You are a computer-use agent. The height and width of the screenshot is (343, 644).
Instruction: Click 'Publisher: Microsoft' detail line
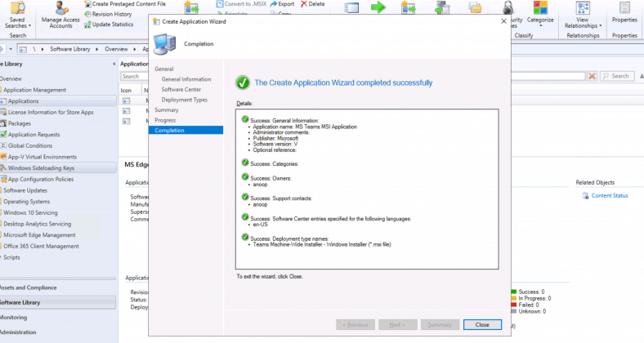pyautogui.click(x=275, y=138)
